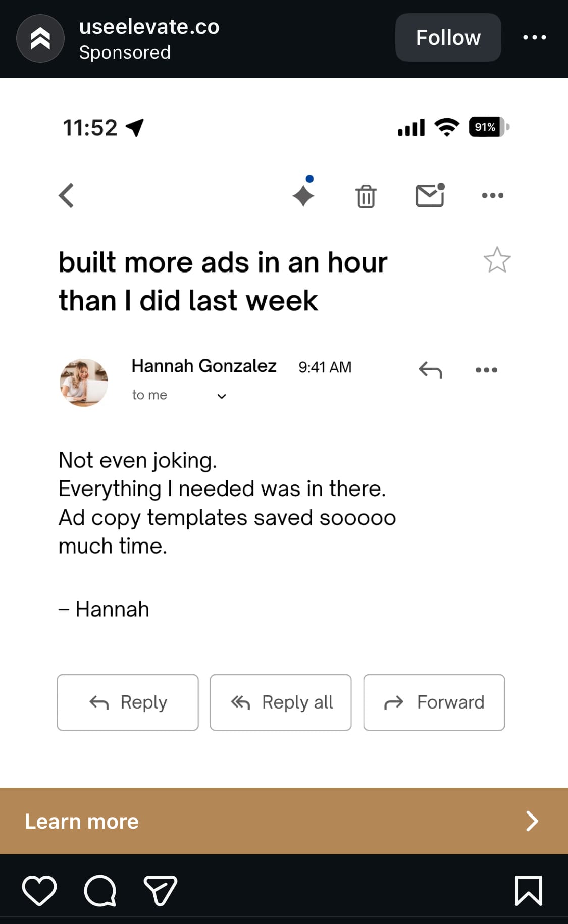Star the email subject
568x924 pixels.
click(497, 260)
